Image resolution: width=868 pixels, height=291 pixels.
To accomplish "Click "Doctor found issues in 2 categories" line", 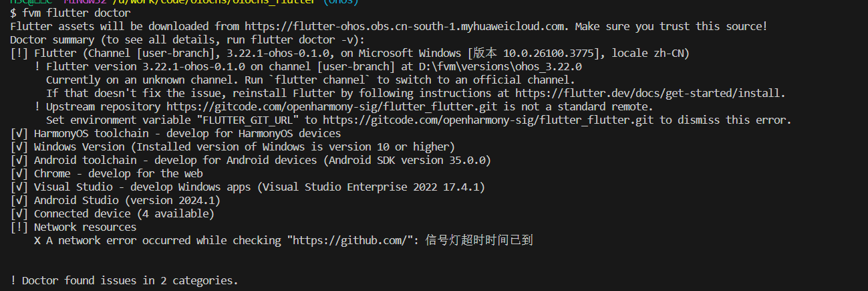I will [124, 280].
